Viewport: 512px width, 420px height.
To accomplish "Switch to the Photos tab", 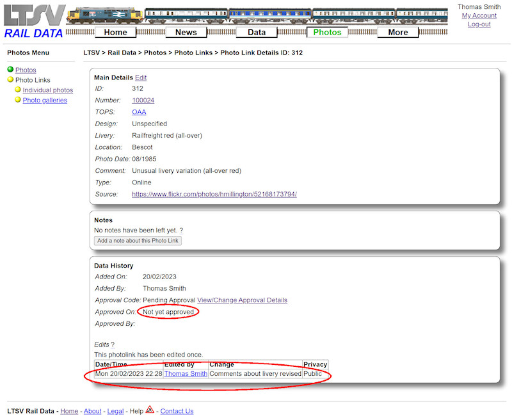I will [x=327, y=31].
